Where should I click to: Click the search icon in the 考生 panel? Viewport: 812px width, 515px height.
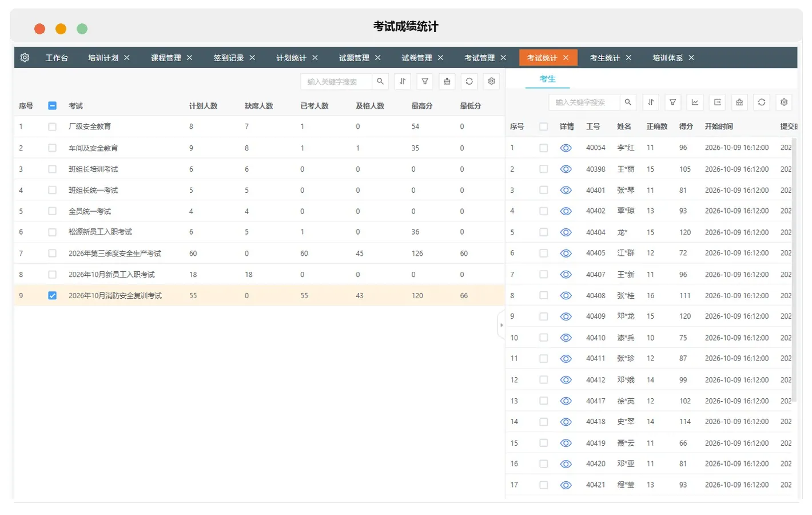(628, 102)
